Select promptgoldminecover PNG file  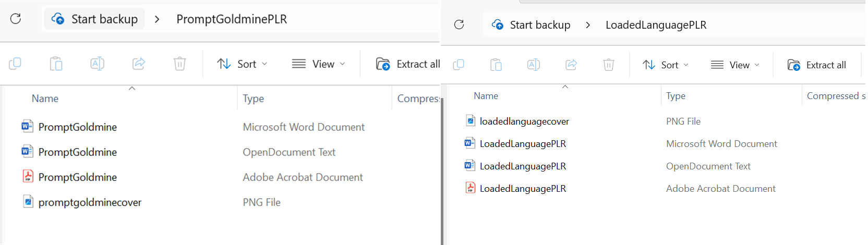[90, 202]
